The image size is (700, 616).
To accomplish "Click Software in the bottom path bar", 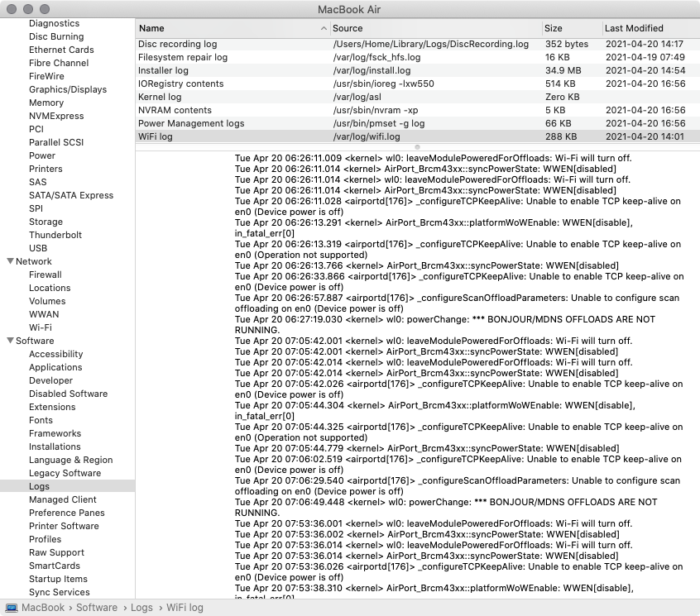I will tap(97, 608).
